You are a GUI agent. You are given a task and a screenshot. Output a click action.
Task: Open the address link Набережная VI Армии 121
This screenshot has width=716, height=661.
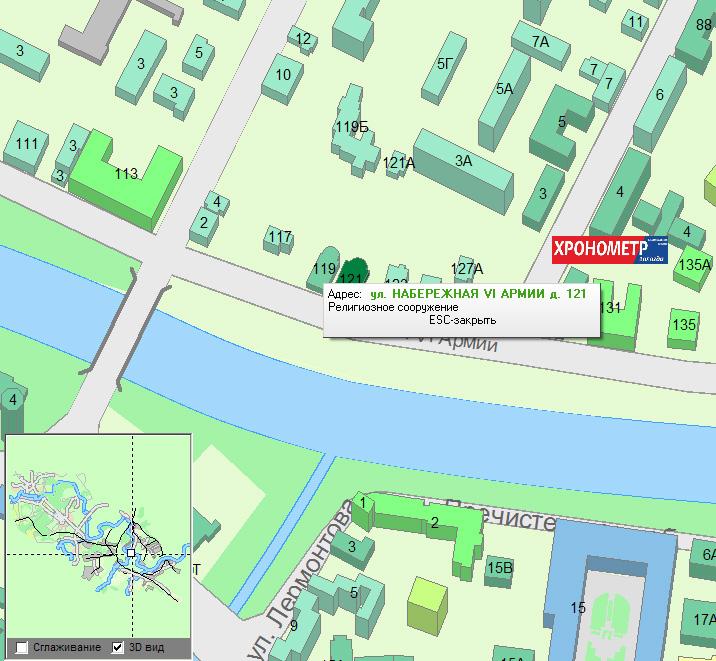(478, 294)
